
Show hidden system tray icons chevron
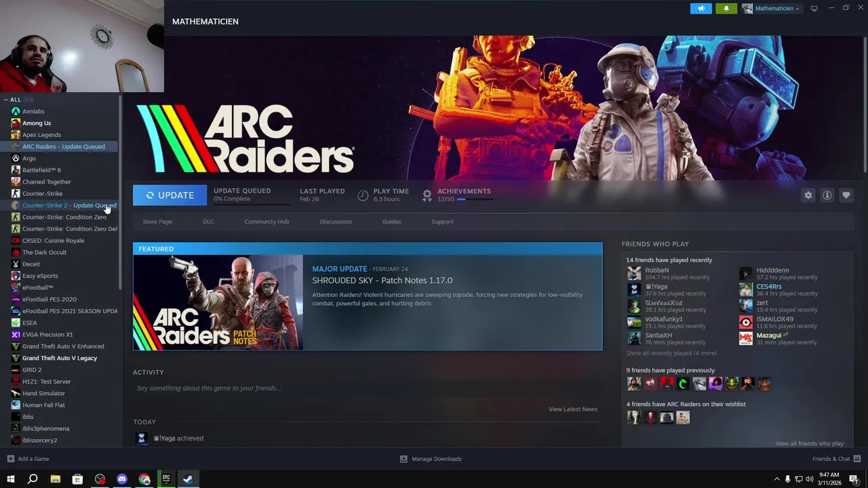pyautogui.click(x=776, y=479)
